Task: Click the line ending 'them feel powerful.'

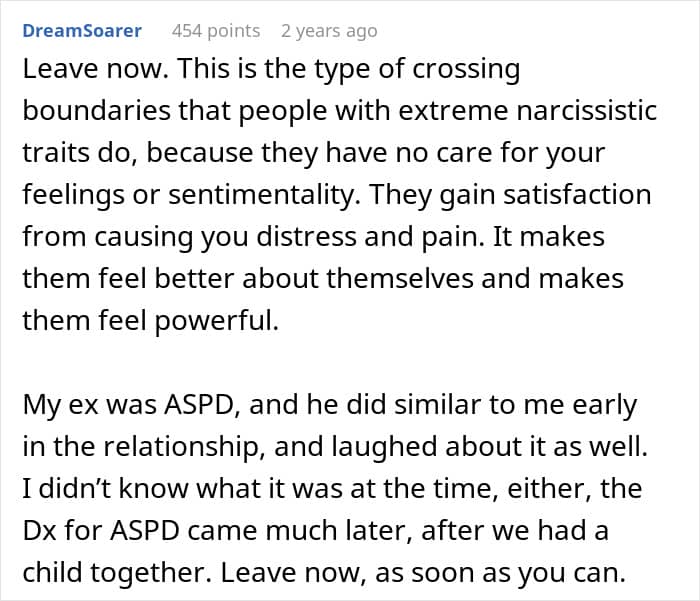Action: coord(146,319)
